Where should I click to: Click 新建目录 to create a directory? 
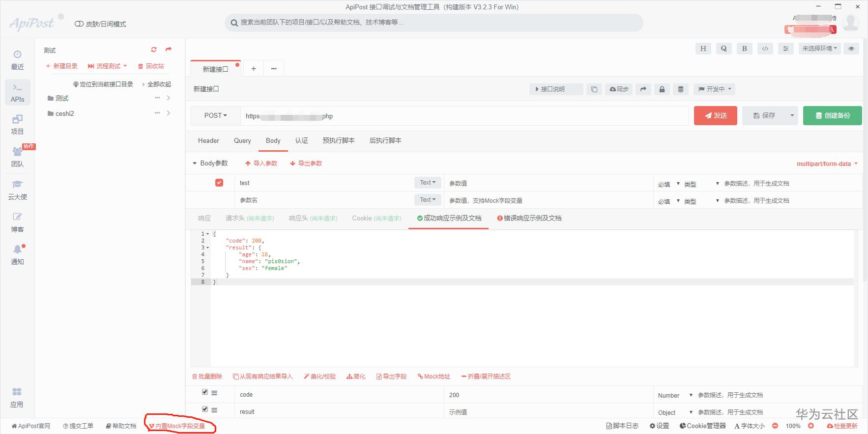[61, 66]
